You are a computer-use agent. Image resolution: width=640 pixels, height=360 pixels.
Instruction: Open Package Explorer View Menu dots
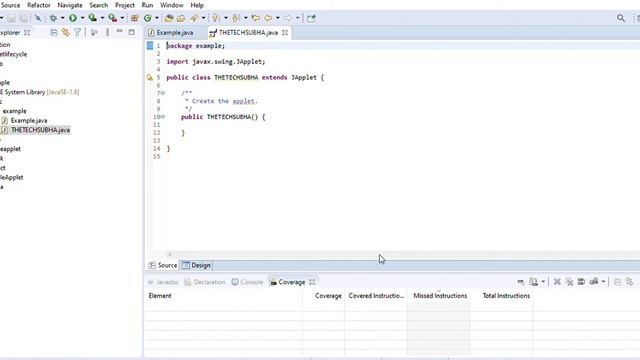[x=107, y=32]
